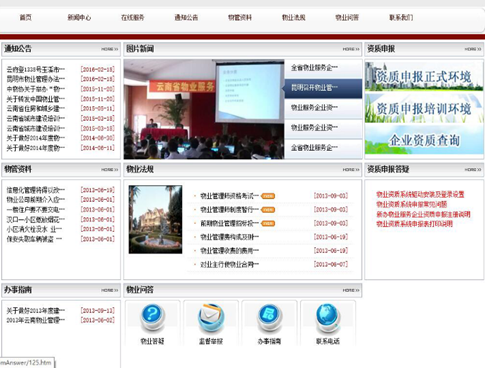Open the 资质申报正式环境 banner
Screen dimensions: 485x368
[x=424, y=76]
